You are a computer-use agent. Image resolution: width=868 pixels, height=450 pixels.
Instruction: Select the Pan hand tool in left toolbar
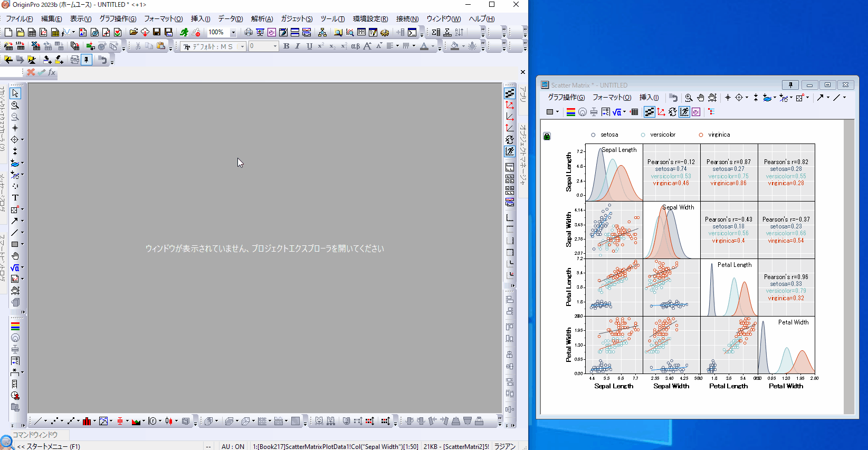(15, 256)
